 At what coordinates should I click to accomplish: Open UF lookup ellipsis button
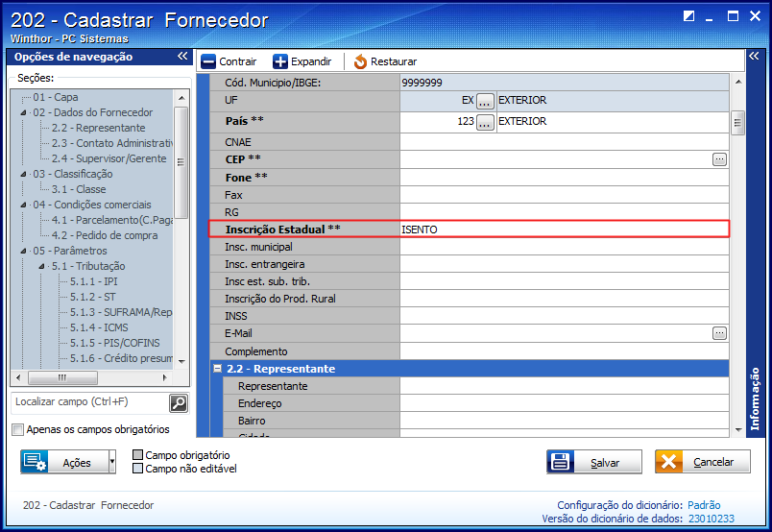point(485,101)
